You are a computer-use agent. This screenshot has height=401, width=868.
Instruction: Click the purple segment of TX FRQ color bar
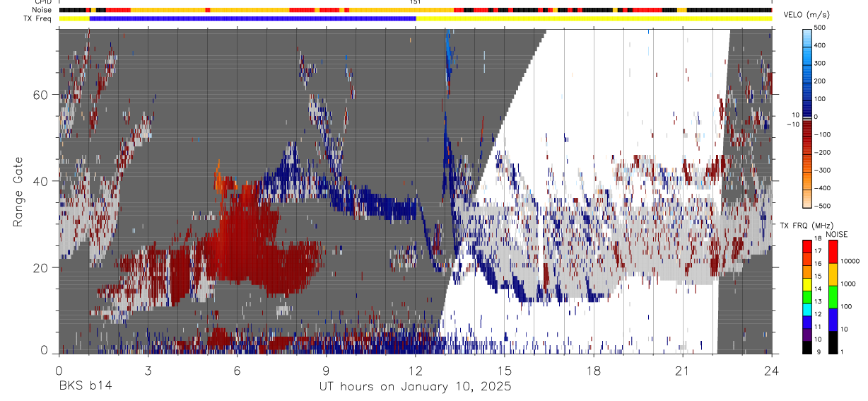807,335
